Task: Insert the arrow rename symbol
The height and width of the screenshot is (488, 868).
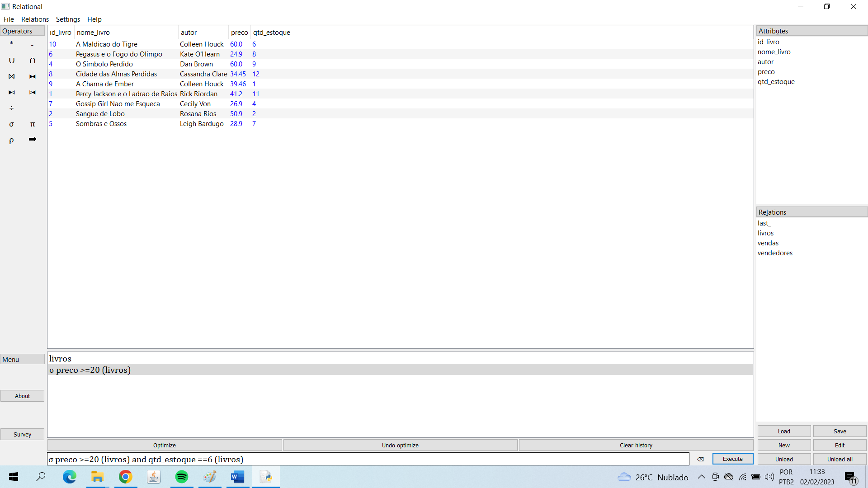Action: click(x=32, y=139)
